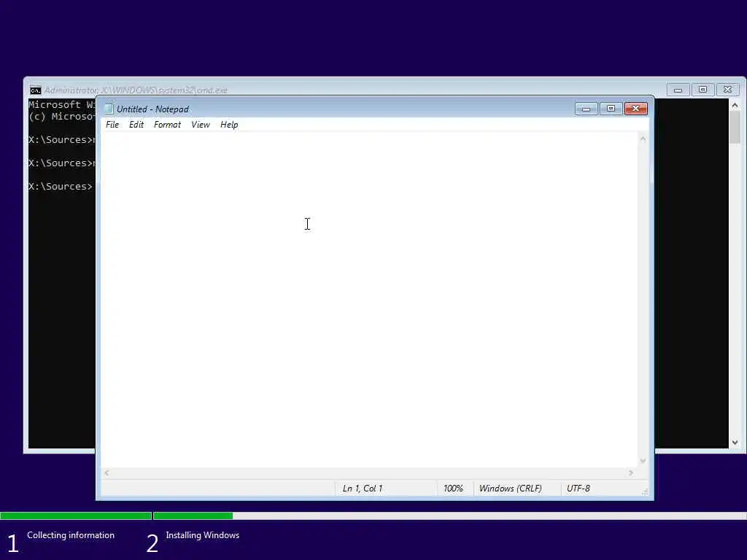The width and height of the screenshot is (747, 560).
Task: Click the Notepad resize grip corner
Action: pos(645,492)
